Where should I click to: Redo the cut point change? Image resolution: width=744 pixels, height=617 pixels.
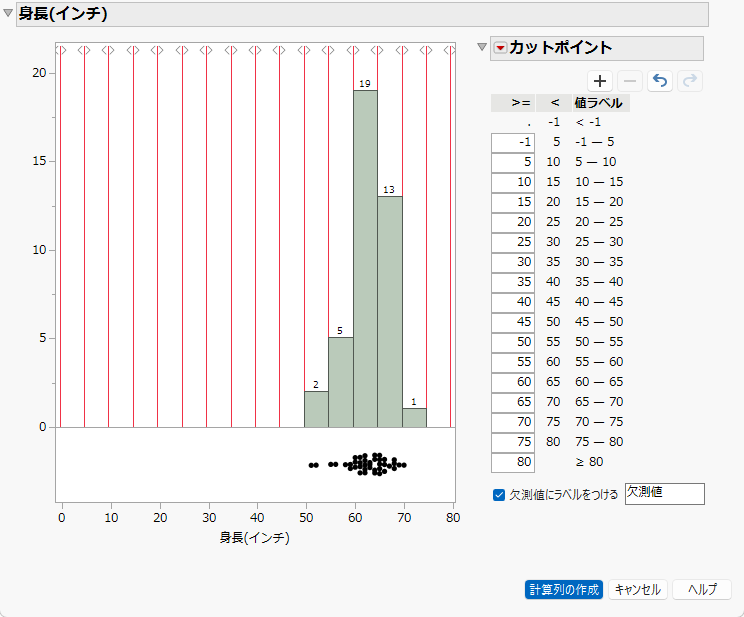pos(689,81)
